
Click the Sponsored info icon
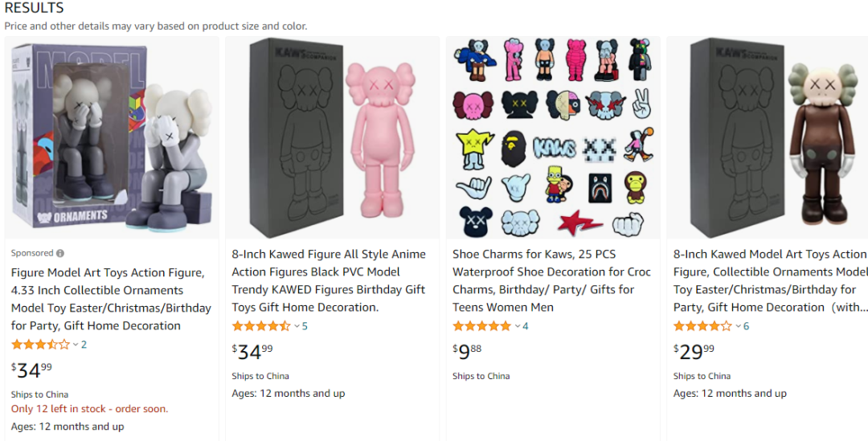60,253
